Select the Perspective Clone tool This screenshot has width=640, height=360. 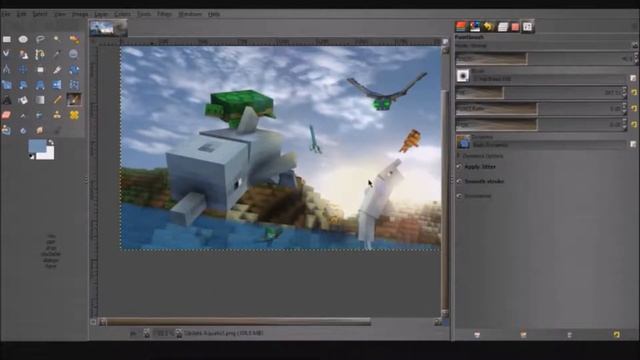(x=7, y=131)
